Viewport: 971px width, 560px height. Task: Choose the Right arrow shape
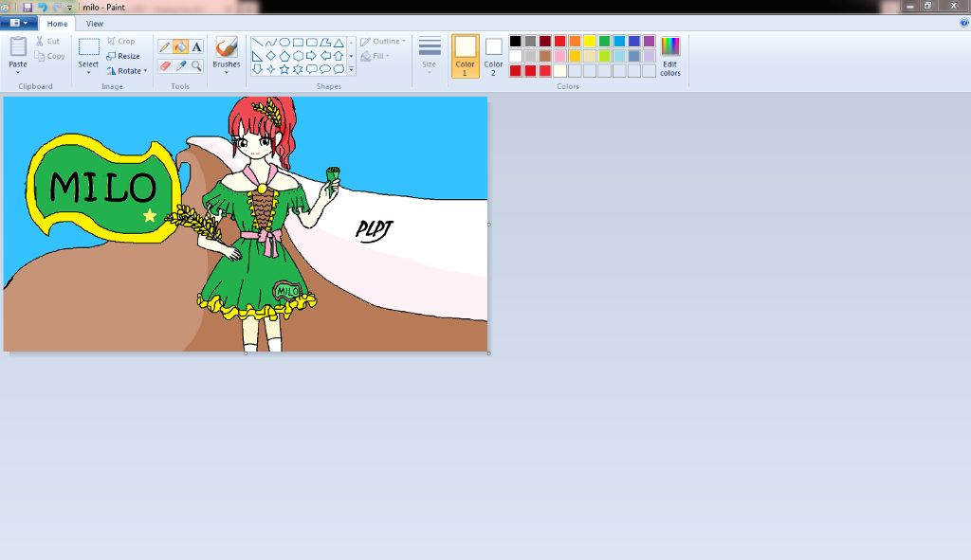coord(311,56)
